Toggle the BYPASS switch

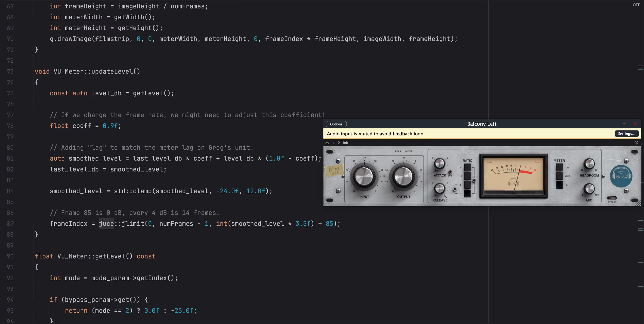[612, 198]
